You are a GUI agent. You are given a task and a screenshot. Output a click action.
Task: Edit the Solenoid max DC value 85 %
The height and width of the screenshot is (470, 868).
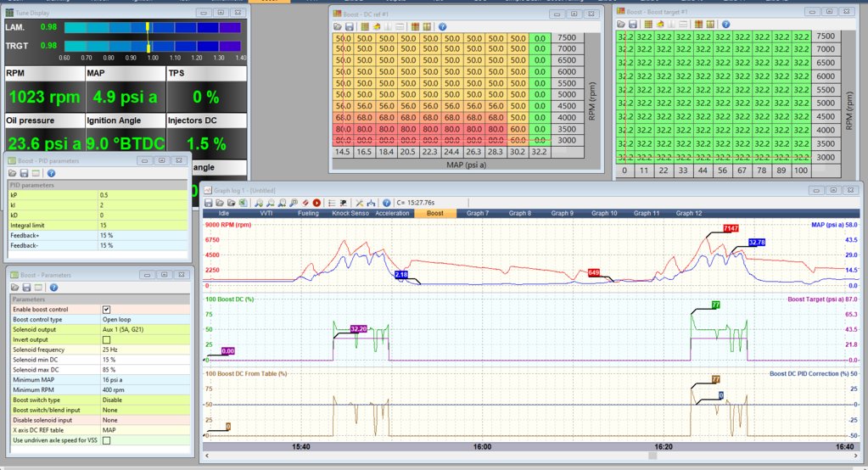point(145,370)
